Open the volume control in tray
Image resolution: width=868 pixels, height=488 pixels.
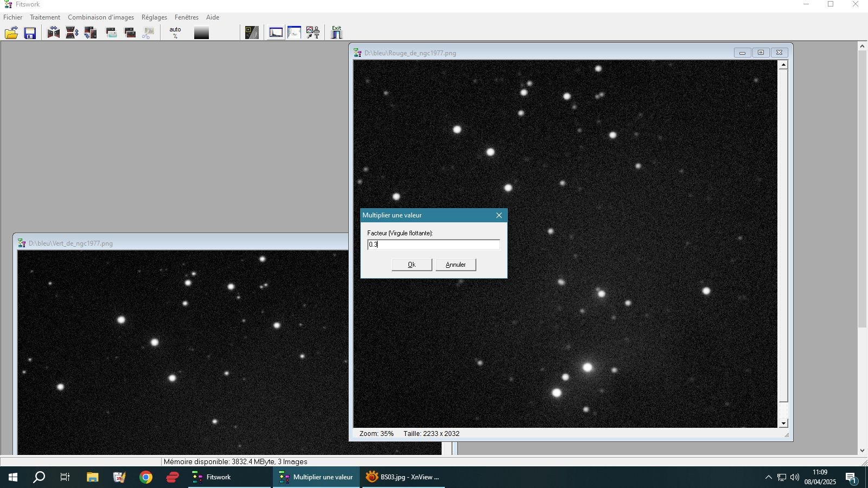(795, 477)
